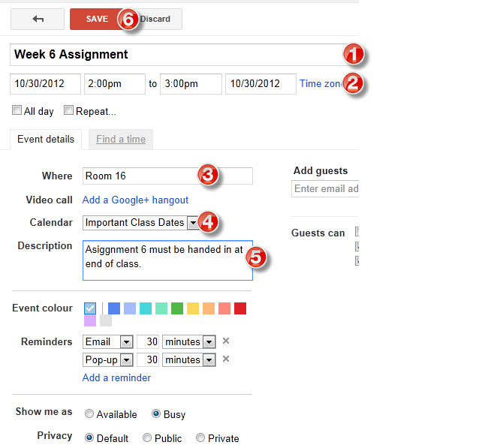488x448 pixels.
Task: Choose the green event colour swatch
Action: [x=177, y=308]
